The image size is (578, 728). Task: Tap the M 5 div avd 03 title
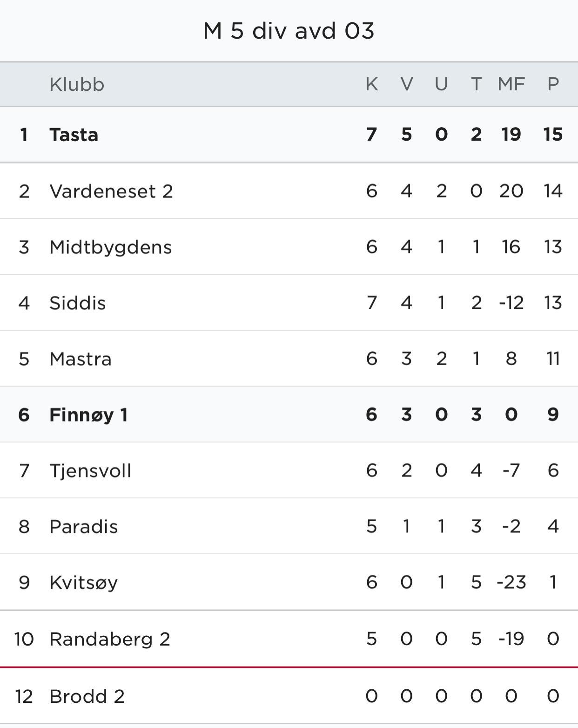pos(289,31)
